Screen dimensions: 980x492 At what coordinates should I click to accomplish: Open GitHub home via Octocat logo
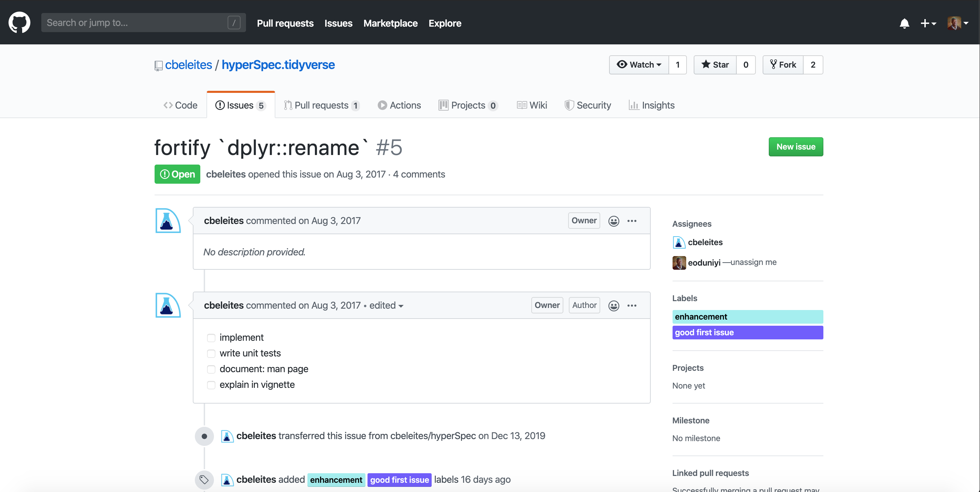pos(19,23)
